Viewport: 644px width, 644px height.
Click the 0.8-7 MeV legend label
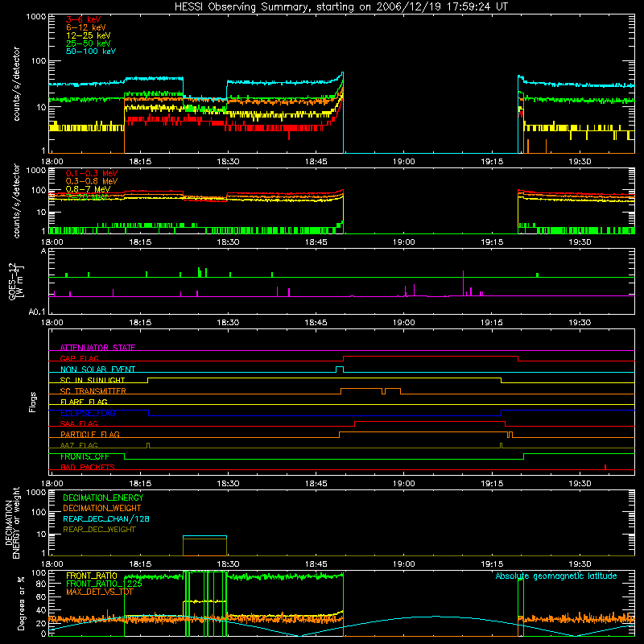(88, 189)
